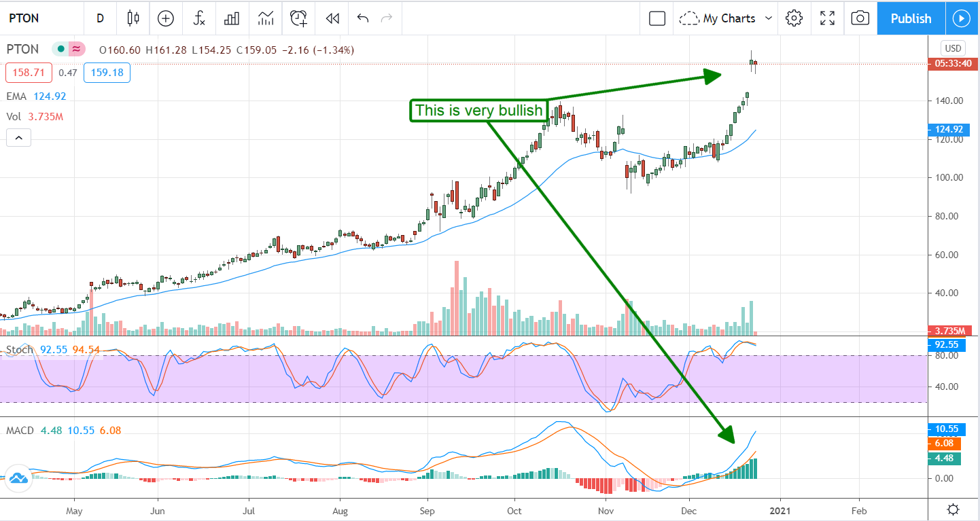This screenshot has width=980, height=521.
Task: Take a chart snapshot with the camera icon
Action: click(860, 18)
